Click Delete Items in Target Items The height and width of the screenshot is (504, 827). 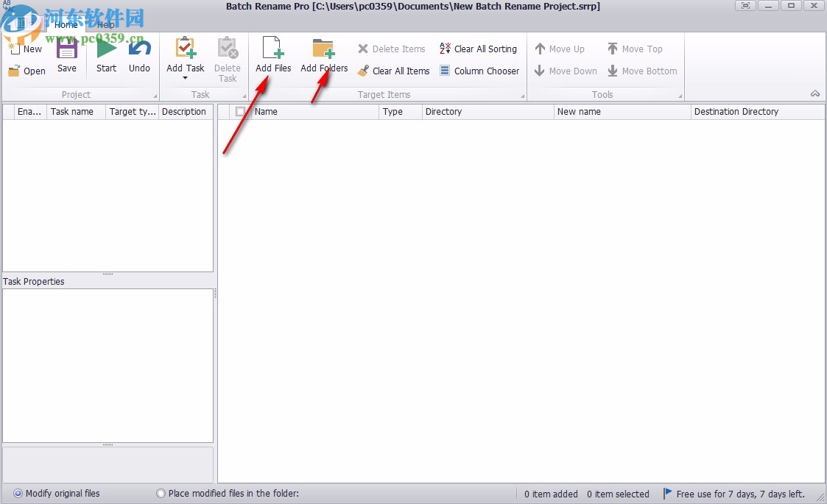(x=392, y=49)
